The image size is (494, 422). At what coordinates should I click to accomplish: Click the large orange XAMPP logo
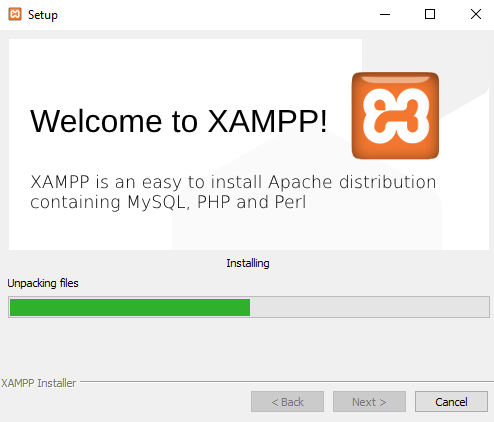395,115
